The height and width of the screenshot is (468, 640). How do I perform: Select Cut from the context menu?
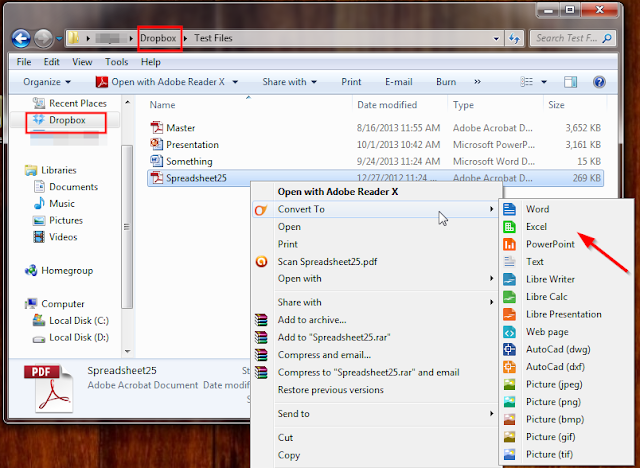click(x=285, y=437)
